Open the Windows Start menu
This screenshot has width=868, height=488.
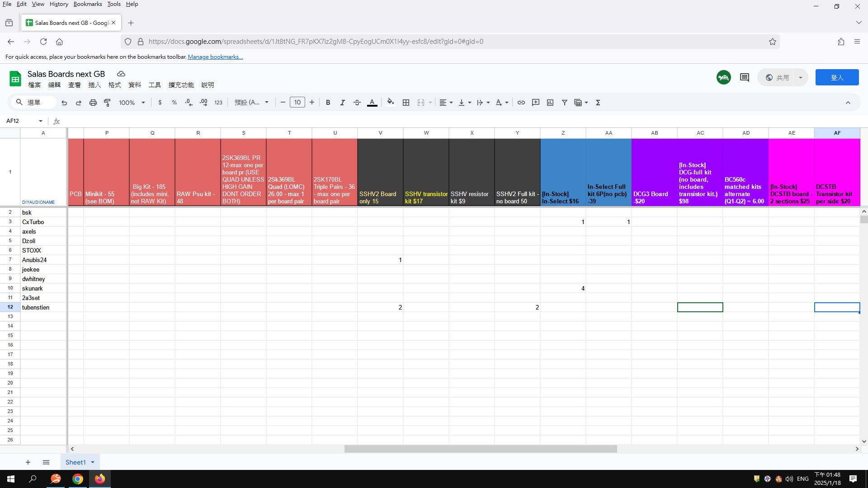[11, 479]
